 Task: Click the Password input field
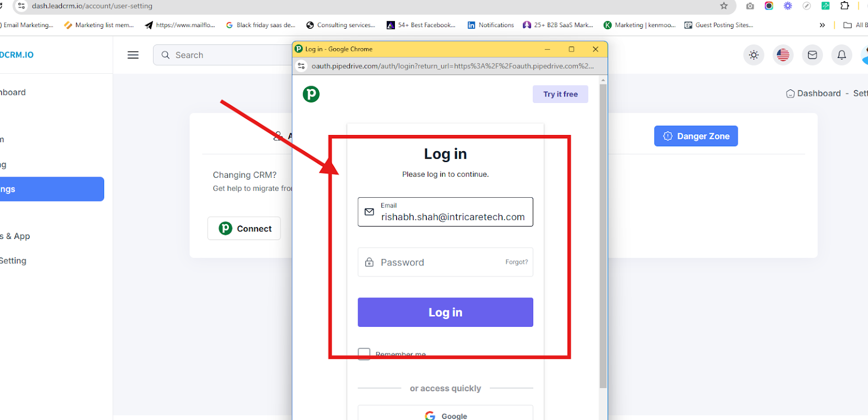coord(445,262)
